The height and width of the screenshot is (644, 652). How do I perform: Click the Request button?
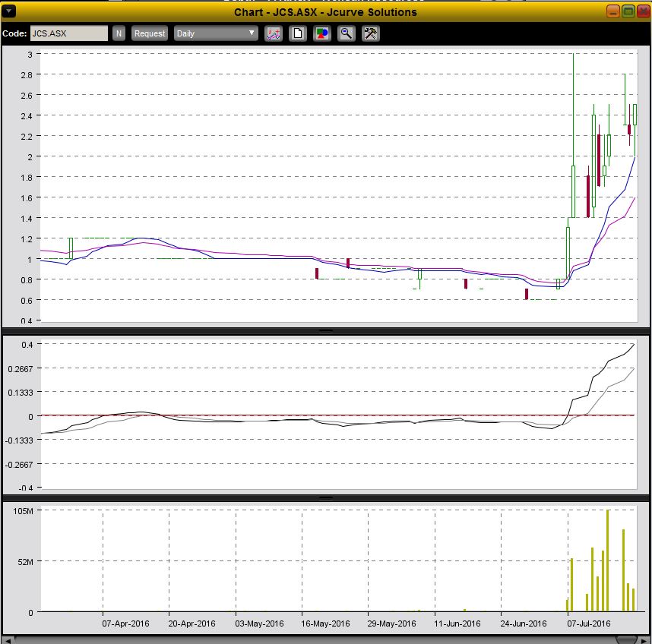150,33
